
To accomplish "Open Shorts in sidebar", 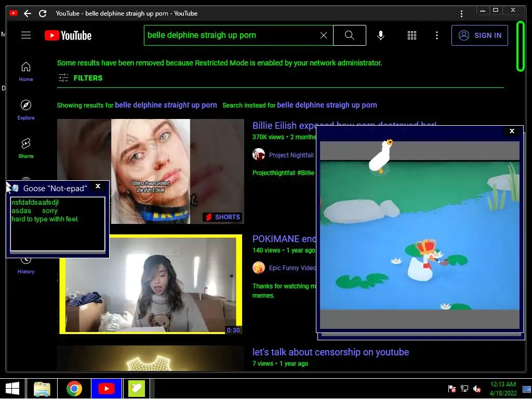I will click(26, 149).
